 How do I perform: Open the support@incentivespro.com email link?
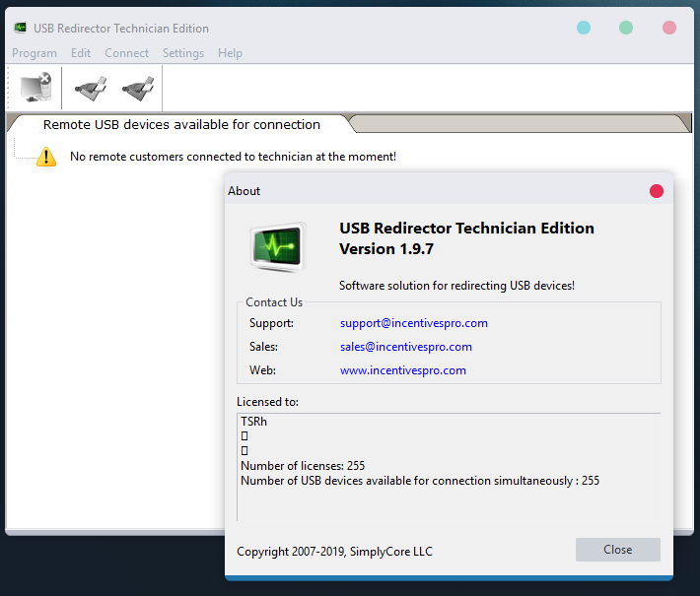[414, 323]
